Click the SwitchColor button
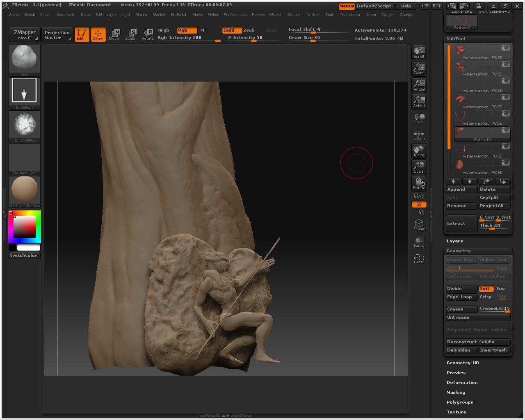This screenshot has width=525, height=420. pos(25,256)
